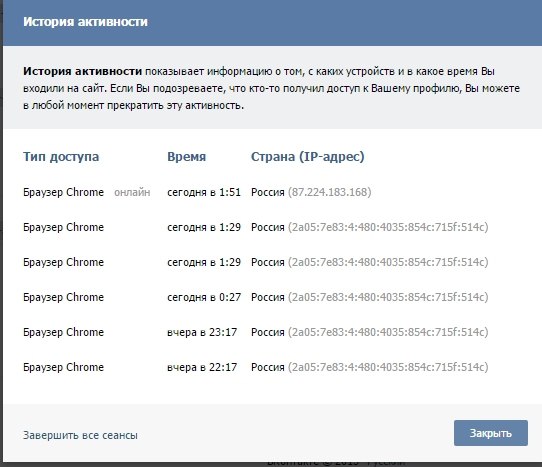Select the Страна (IP-адрес) column header
Image resolution: width=542 pixels, height=467 pixels.
coord(308,157)
